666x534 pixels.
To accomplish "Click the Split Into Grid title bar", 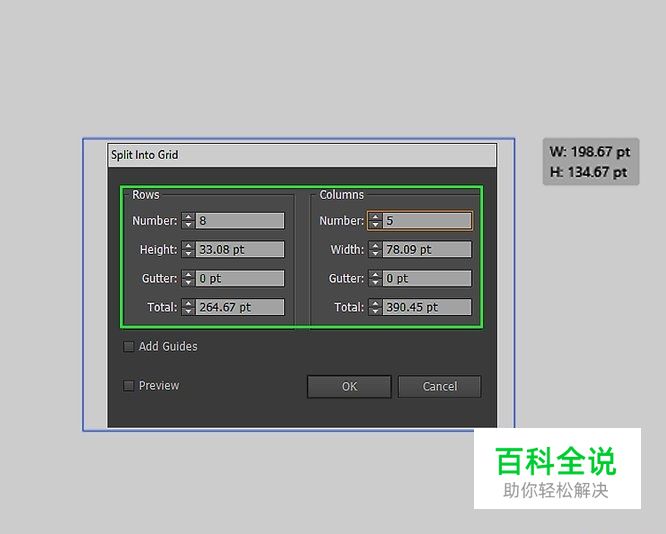I will (302, 155).
